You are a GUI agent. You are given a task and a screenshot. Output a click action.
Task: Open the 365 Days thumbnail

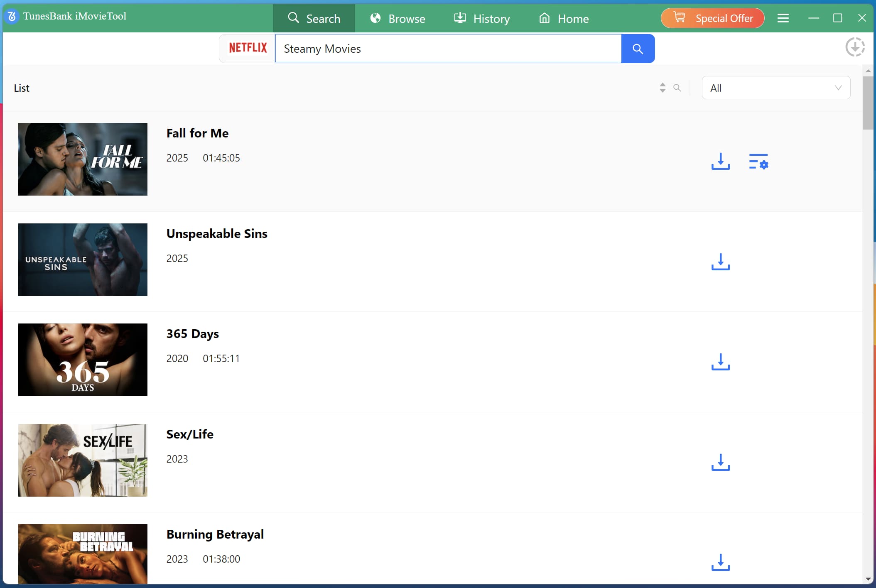pos(83,360)
